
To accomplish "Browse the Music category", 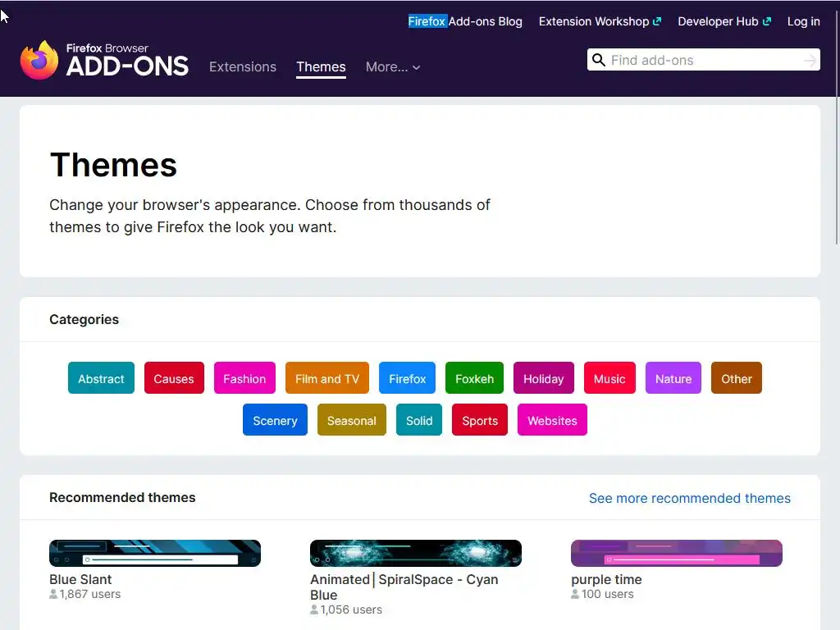I will [609, 378].
